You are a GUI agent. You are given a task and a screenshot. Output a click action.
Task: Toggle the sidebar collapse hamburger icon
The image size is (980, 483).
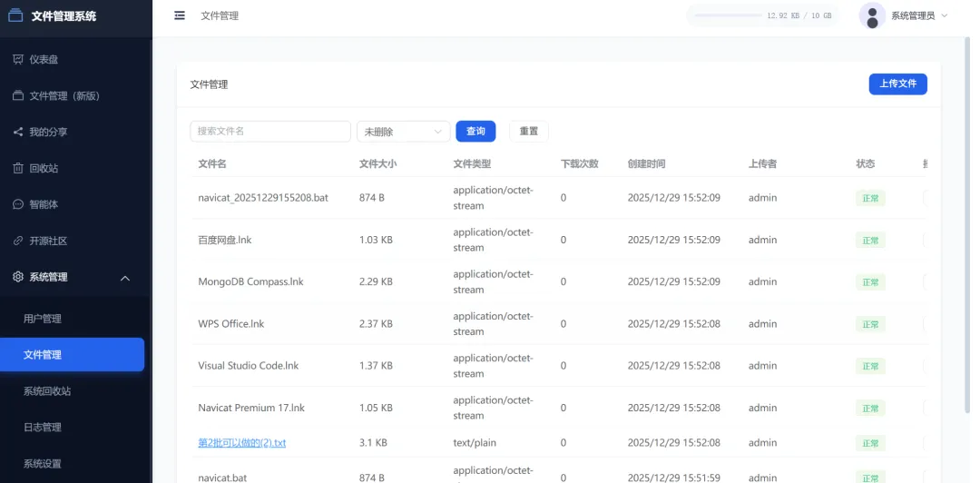(180, 15)
